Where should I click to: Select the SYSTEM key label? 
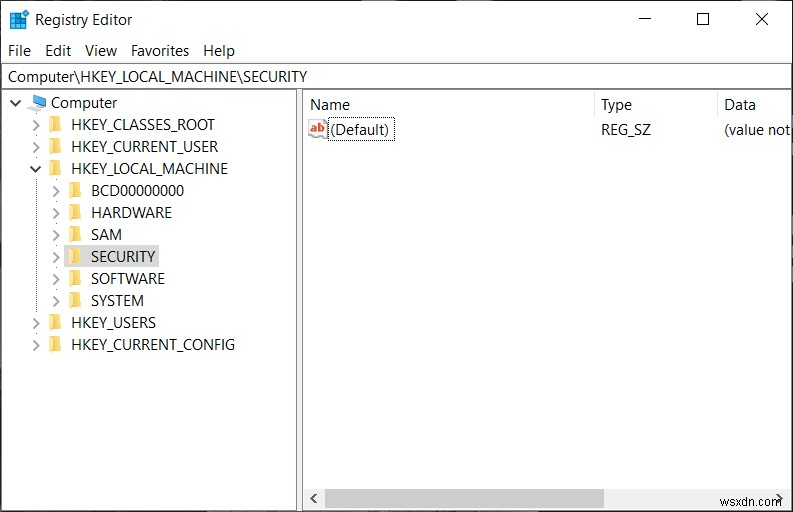[x=117, y=301]
